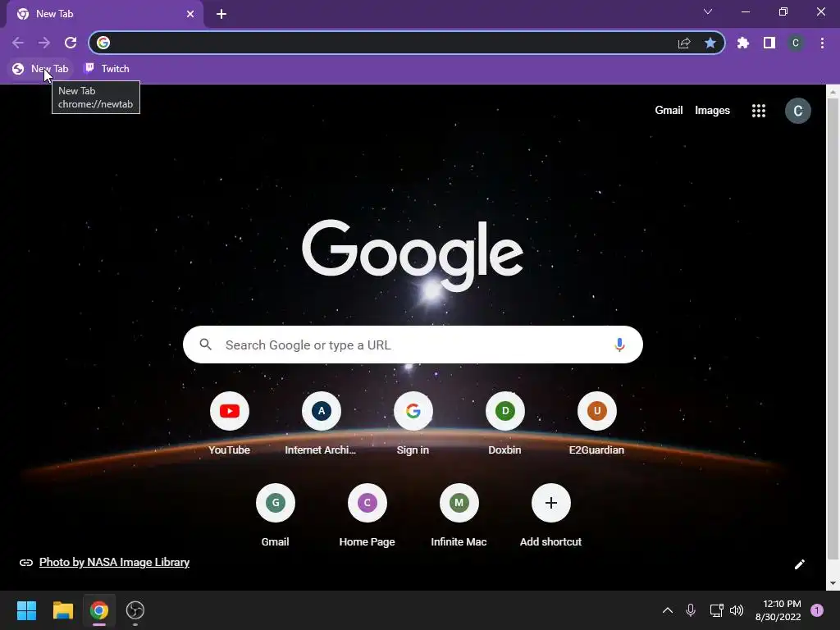Click the microphone tray icon
The height and width of the screenshot is (630, 840).
click(x=691, y=610)
